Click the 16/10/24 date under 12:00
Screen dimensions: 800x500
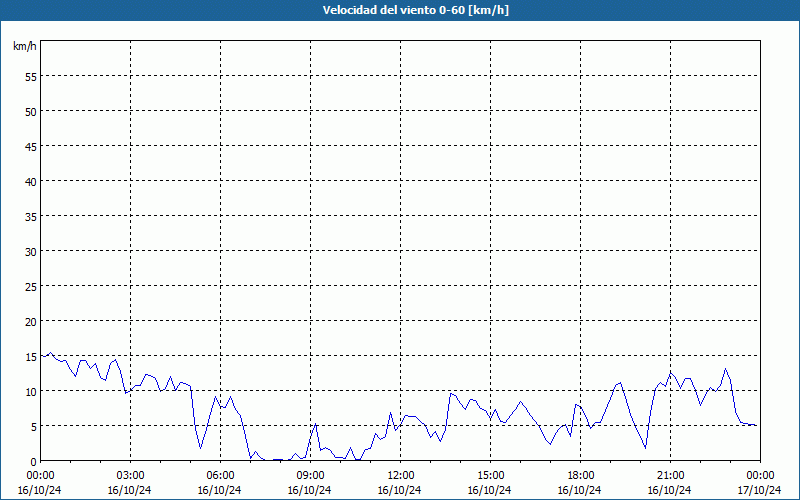(x=399, y=490)
